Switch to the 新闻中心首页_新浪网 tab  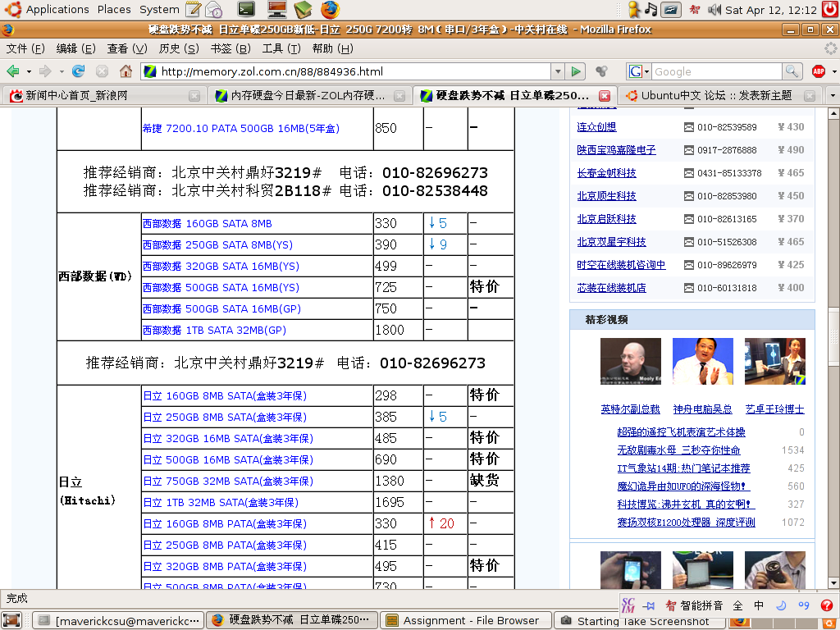(x=104, y=95)
